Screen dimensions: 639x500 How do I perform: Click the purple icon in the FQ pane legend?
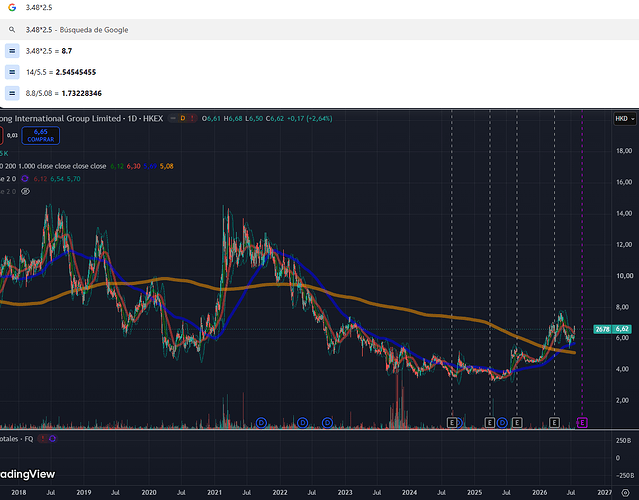click(x=52, y=439)
